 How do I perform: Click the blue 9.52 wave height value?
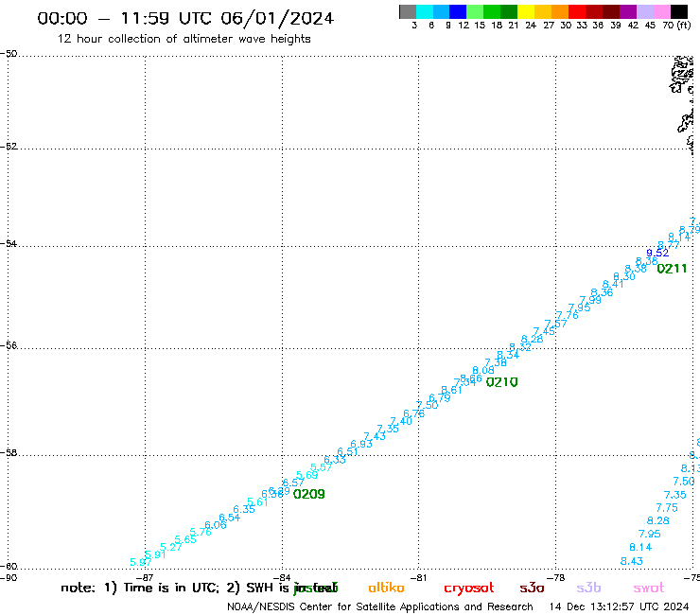[x=657, y=253]
